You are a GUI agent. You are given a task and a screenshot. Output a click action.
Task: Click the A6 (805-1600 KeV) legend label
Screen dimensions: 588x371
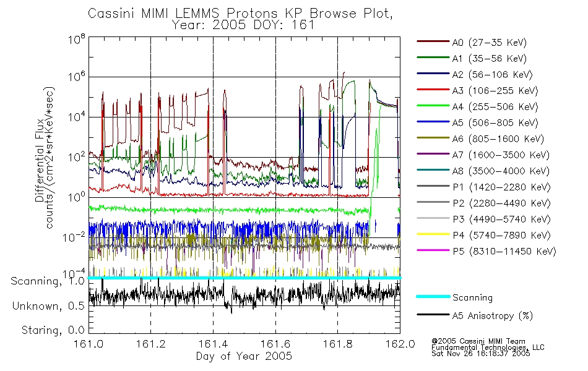(x=498, y=139)
